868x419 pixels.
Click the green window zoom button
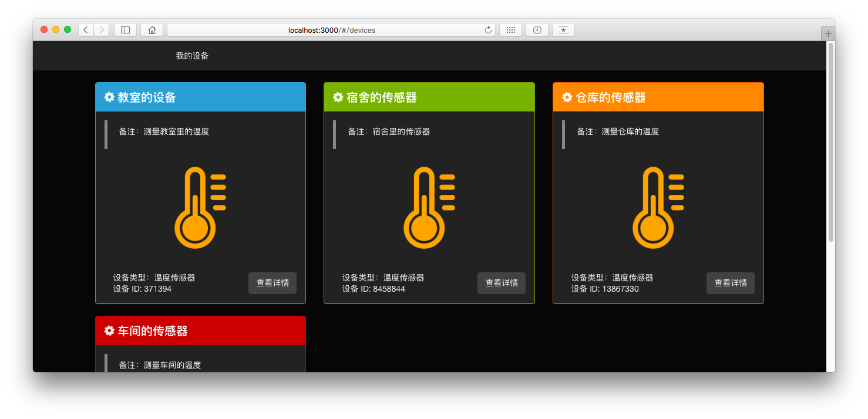[68, 29]
